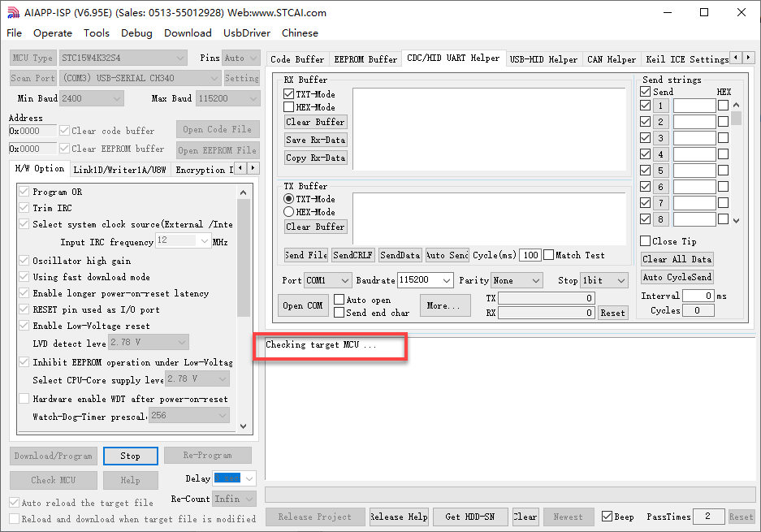Image resolution: width=761 pixels, height=532 pixels.
Task: Open the Baudrate 115200 dropdown
Action: [426, 280]
